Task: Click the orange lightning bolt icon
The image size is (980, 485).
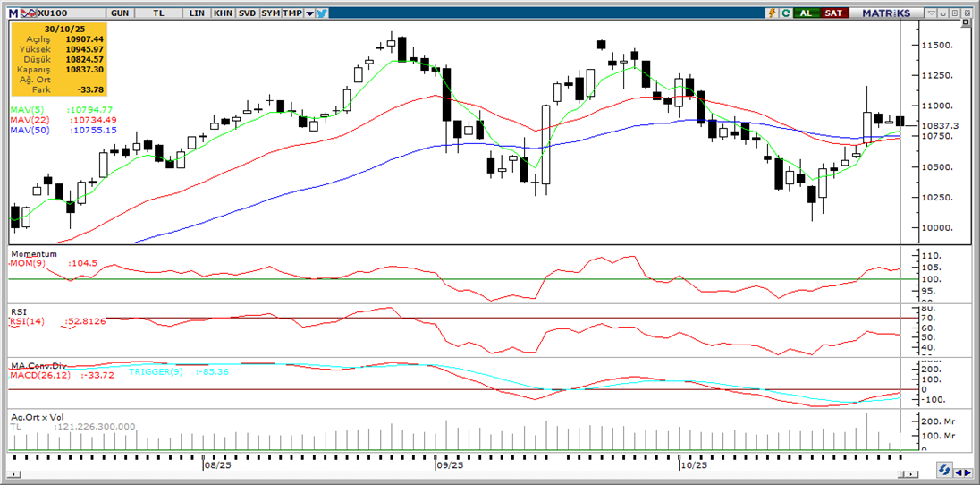Action: 771,13
